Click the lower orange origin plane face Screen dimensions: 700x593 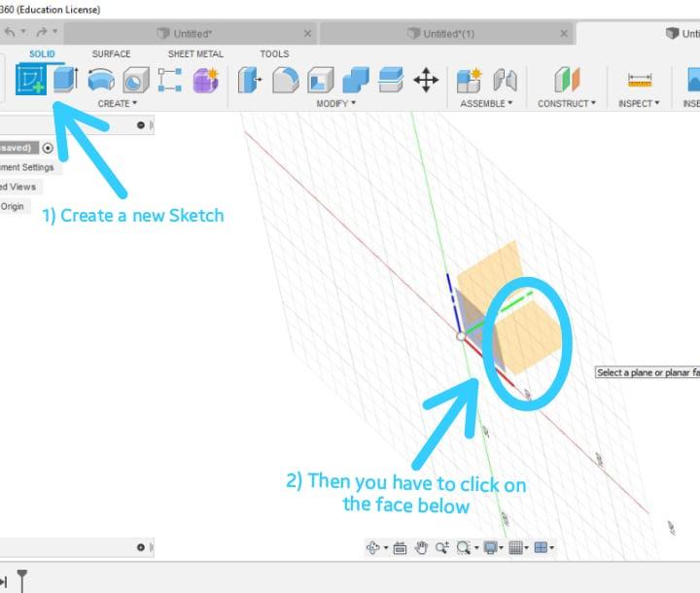point(529,338)
